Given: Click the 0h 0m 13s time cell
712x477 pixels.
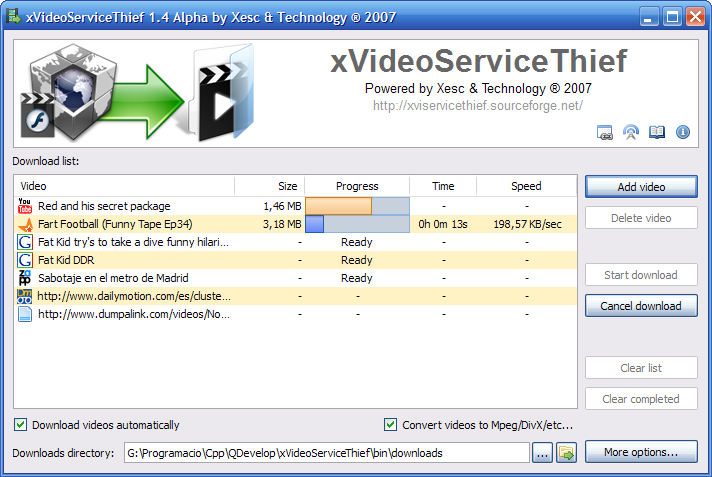Looking at the screenshot, I should [x=443, y=224].
